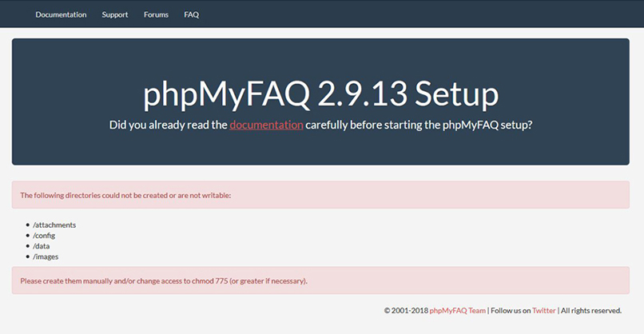Open the Twitter link in the footer

pos(544,311)
